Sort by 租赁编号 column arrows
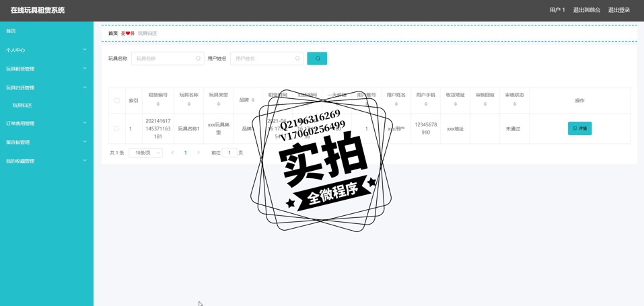The height and width of the screenshot is (306, 644). [158, 104]
